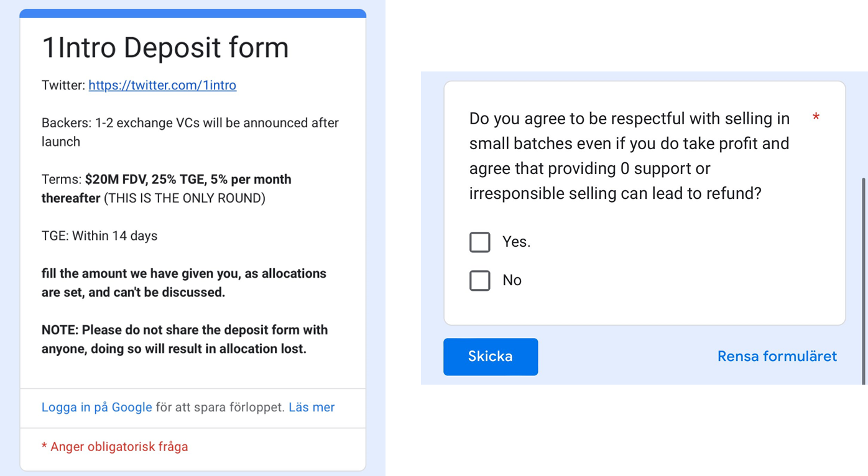Click the '* Anger obligatorisk fråga' notice
The image size is (868, 476).
tap(114, 446)
